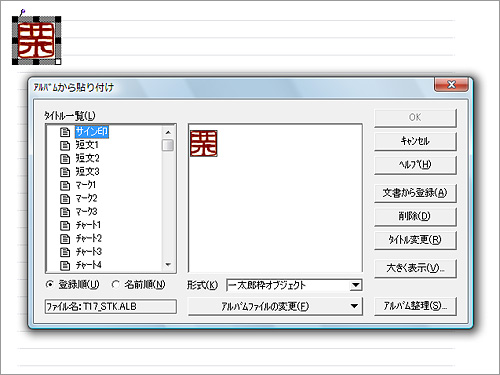Click the title list scrollbar thumb
Viewport: 500px width, 375px height.
click(x=168, y=145)
